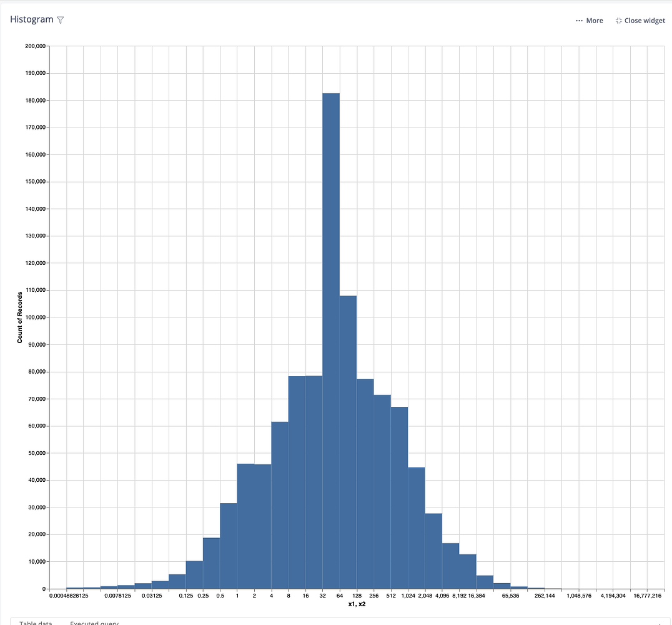
Task: Switch to the Table data tab
Action: pyautogui.click(x=36, y=622)
